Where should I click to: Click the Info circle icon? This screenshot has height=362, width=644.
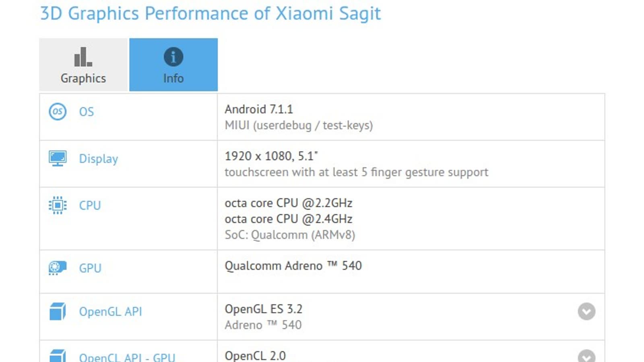click(173, 57)
